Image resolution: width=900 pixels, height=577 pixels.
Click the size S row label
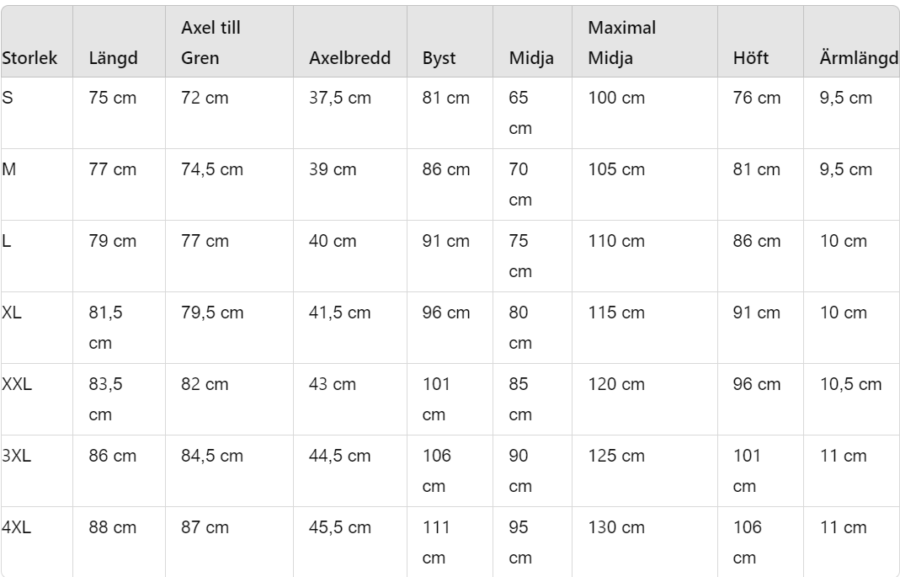coord(7,98)
